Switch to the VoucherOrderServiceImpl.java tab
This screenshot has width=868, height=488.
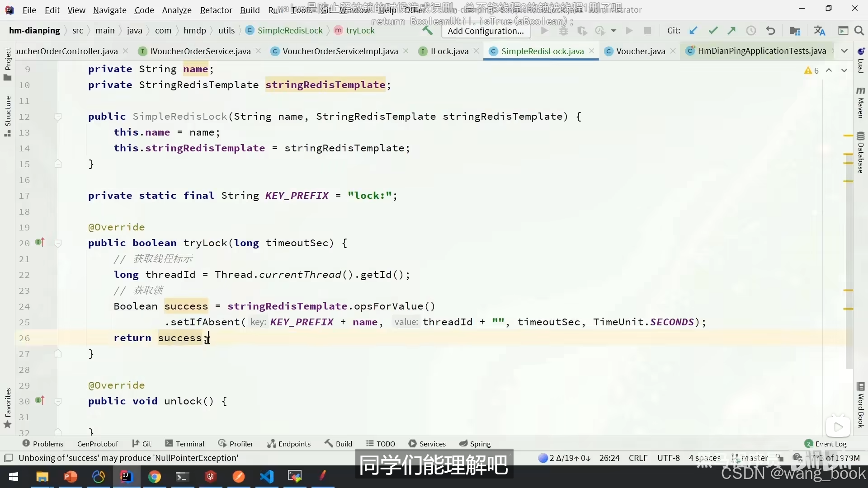pyautogui.click(x=340, y=51)
